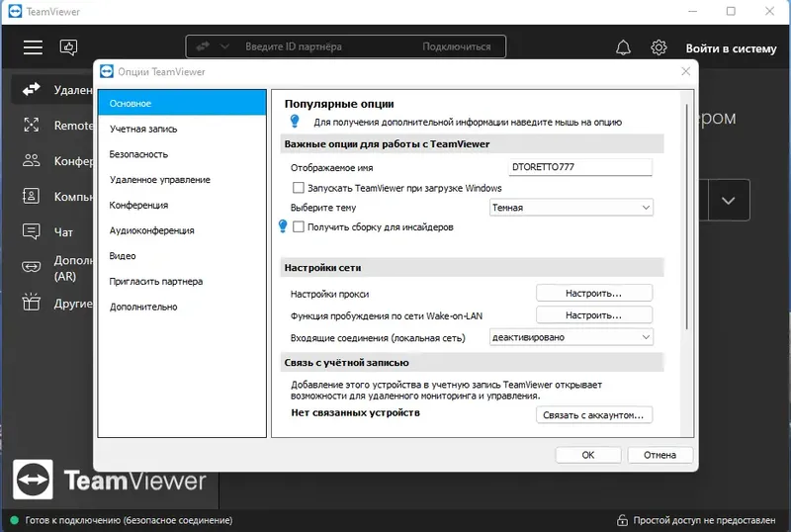
Task: Cancel the dialog with Отмена
Action: click(659, 455)
